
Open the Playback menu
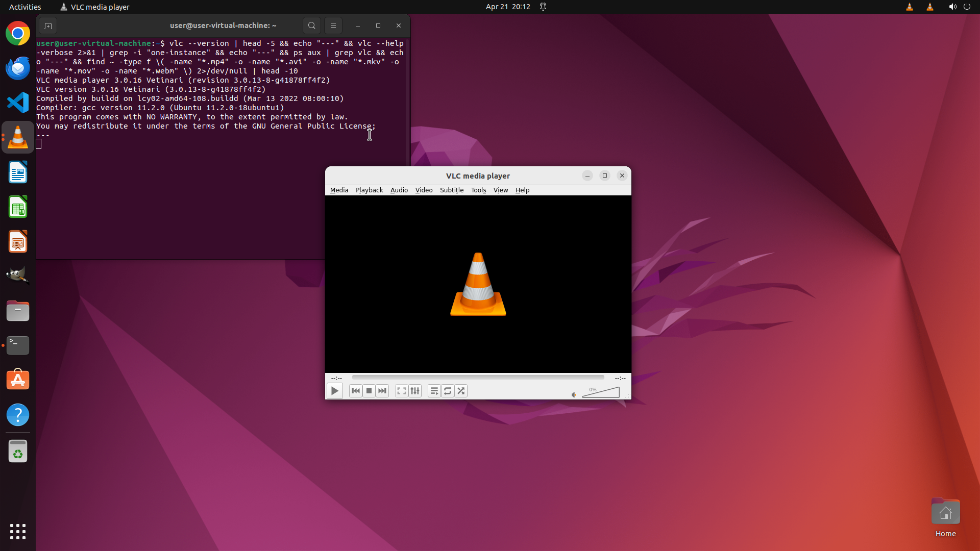[x=369, y=190]
